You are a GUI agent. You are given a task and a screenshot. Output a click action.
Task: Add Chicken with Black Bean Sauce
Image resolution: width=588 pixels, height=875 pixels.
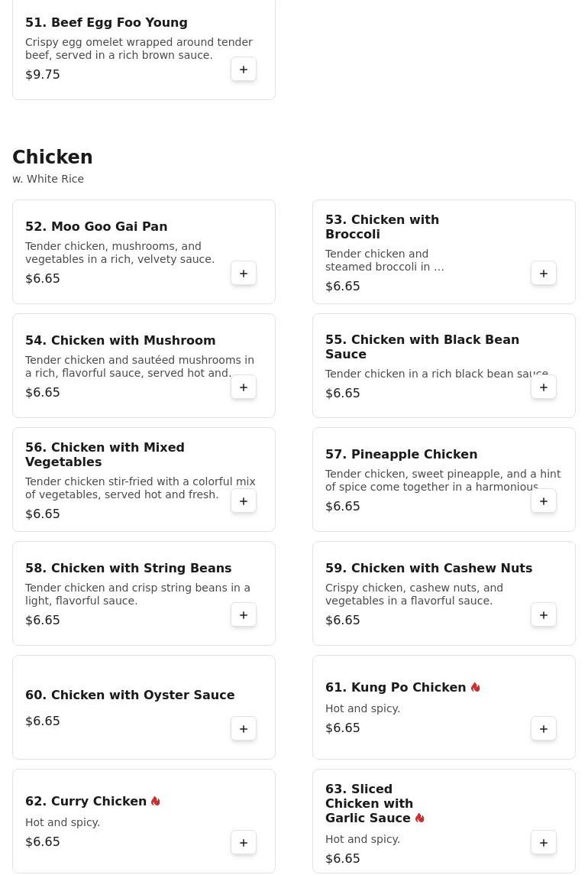click(x=544, y=387)
